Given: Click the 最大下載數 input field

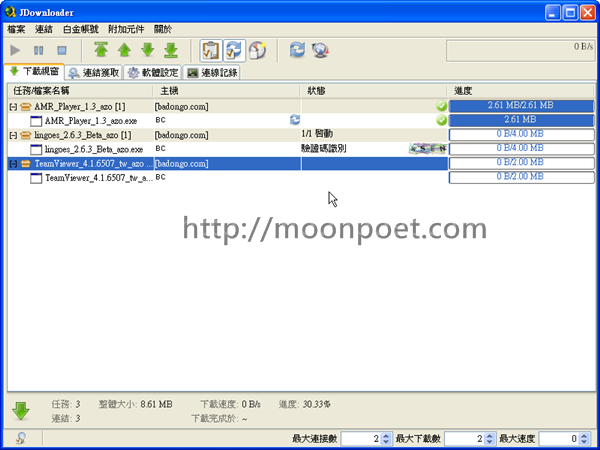Looking at the screenshot, I should pos(465,439).
